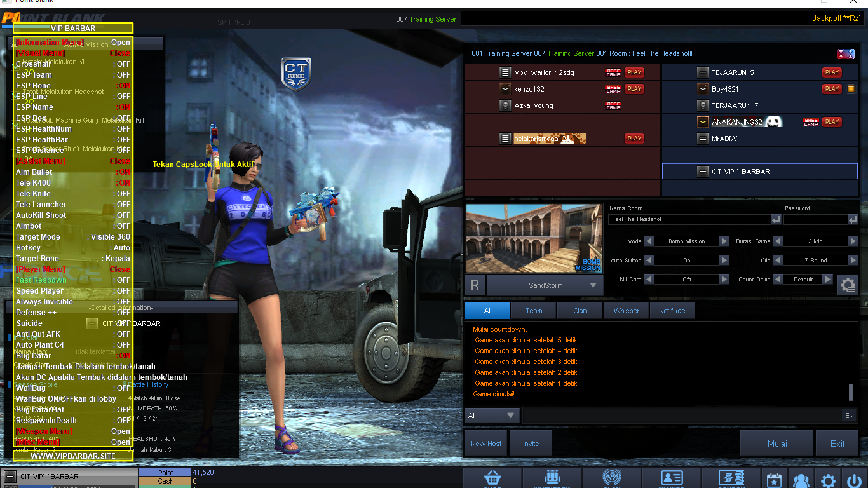
Task: Open the Inventory backpack icon
Action: [x=552, y=478]
